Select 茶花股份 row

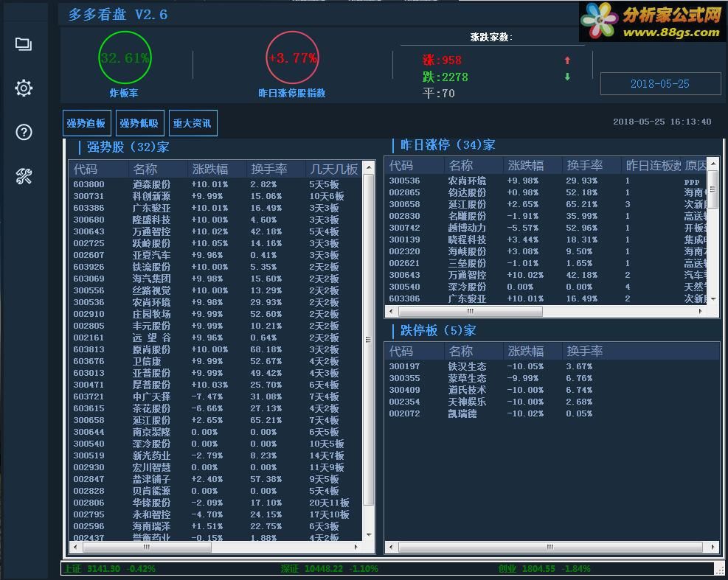point(215,408)
